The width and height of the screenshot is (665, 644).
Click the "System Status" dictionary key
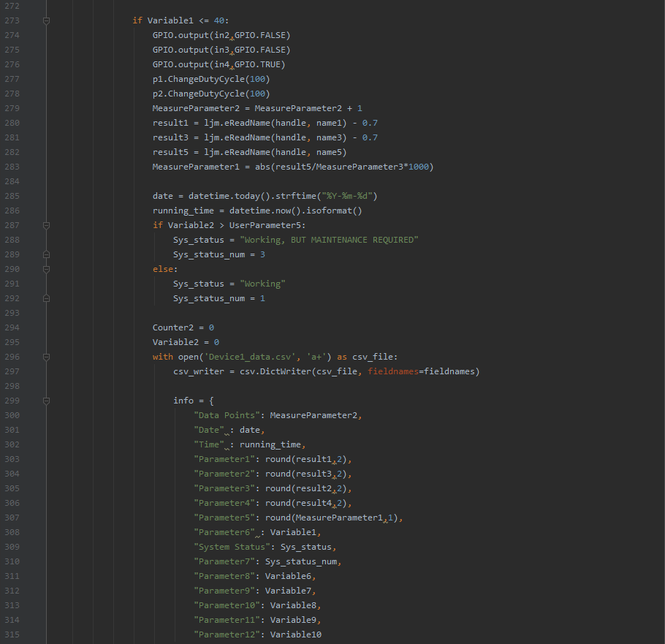pyautogui.click(x=232, y=548)
